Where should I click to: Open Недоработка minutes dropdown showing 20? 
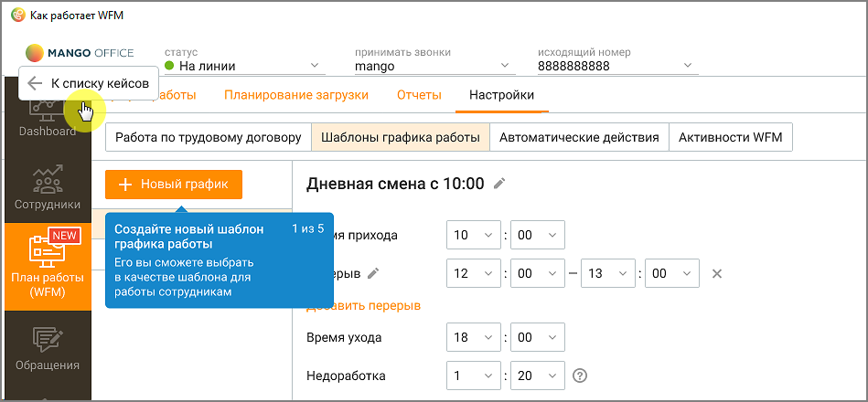point(538,376)
